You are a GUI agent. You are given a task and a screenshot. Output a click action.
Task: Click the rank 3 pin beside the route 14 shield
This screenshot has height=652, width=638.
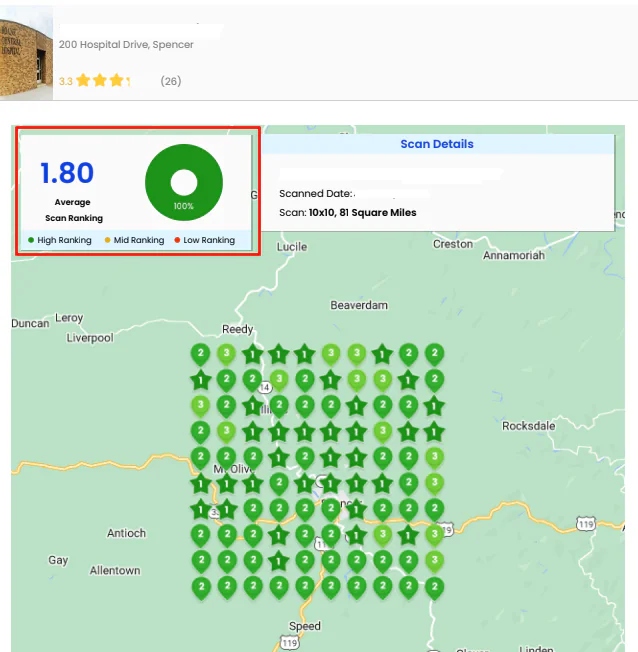pos(279,380)
